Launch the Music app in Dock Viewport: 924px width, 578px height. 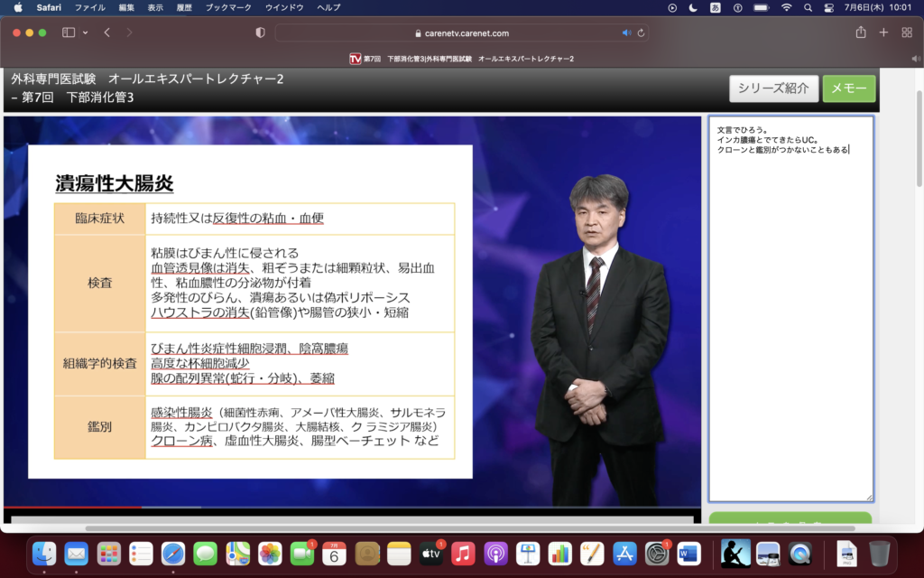tap(463, 553)
